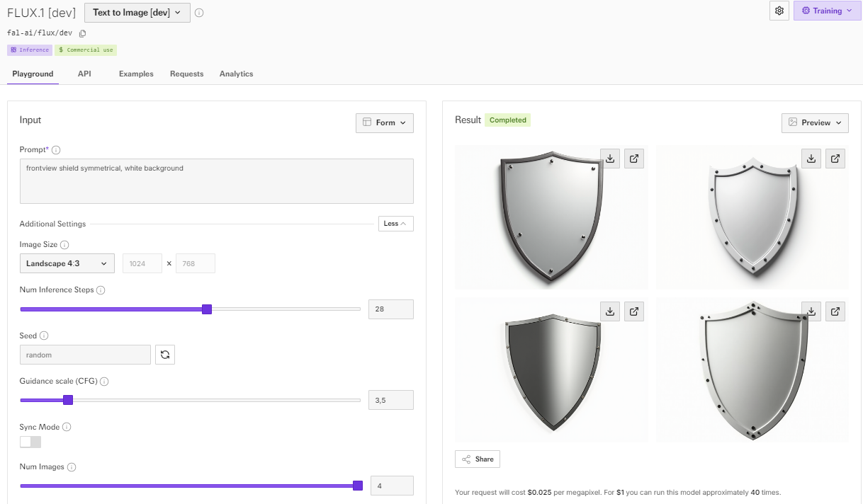Viewport: 863px width, 504px height.
Task: Show info icon next to Prompt label
Action: tap(56, 150)
